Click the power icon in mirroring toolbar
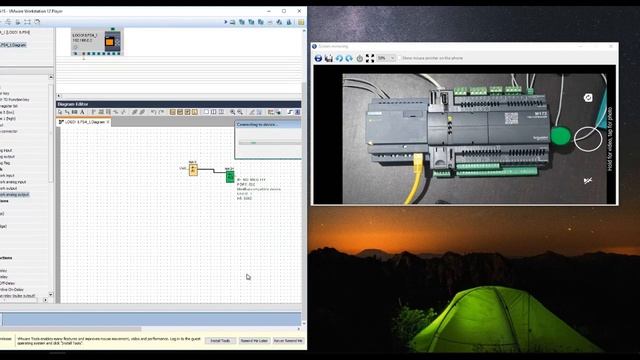The width and height of the screenshot is (640, 360). (360, 58)
